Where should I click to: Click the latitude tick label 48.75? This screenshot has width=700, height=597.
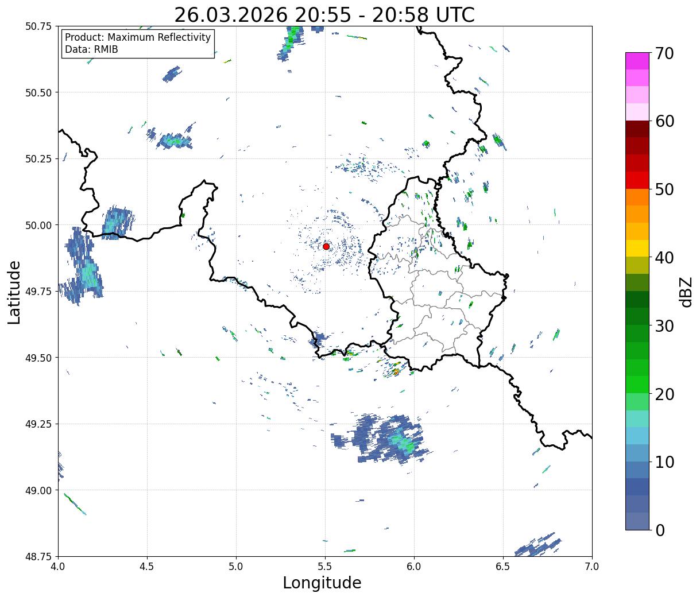[38, 557]
